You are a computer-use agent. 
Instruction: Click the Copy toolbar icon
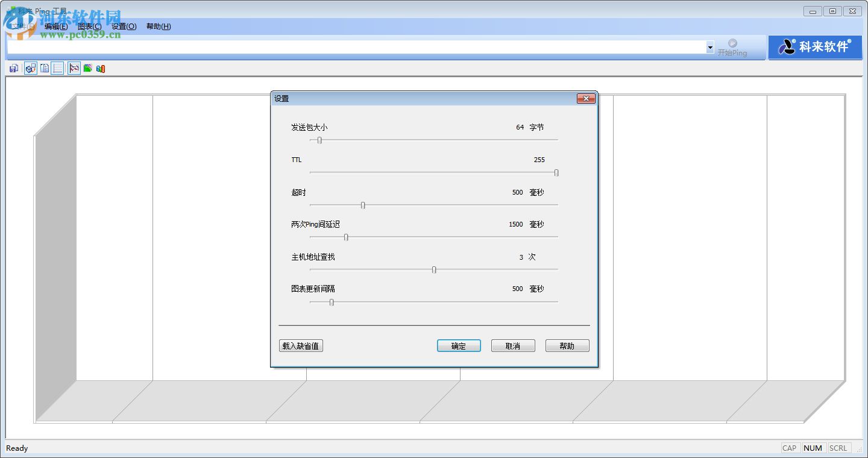(45, 68)
